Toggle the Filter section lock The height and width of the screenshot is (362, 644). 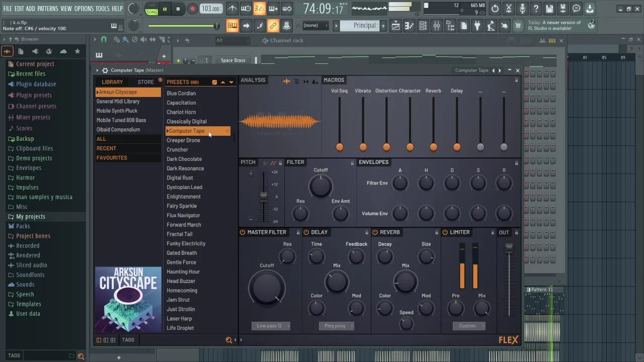pyautogui.click(x=352, y=163)
